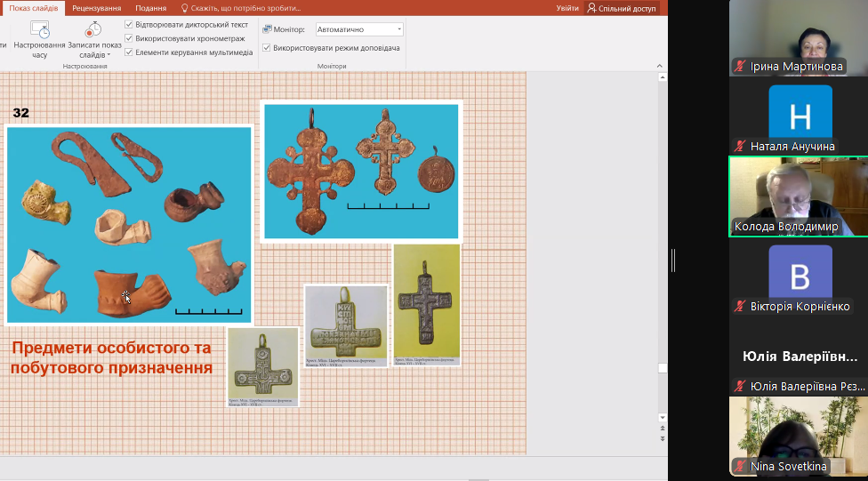Toggle 'Використовувати режим доповідача' checkbox
Viewport: 868px width, 481px height.
coord(267,47)
